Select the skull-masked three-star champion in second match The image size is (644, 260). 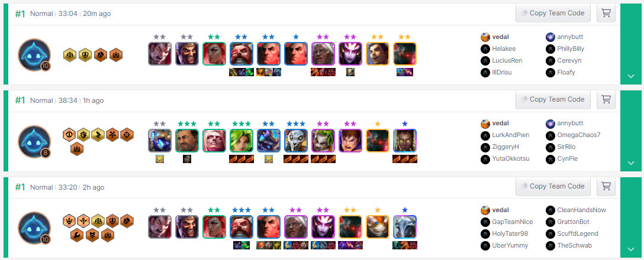[296, 141]
